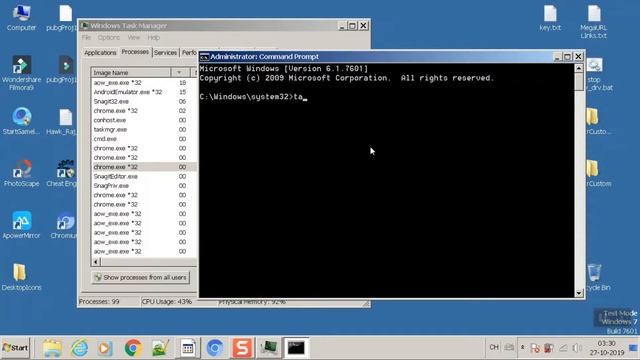Viewport: 640px width, 360px height.
Task: Maximize the Command Prompt window
Action: pyautogui.click(x=567, y=57)
